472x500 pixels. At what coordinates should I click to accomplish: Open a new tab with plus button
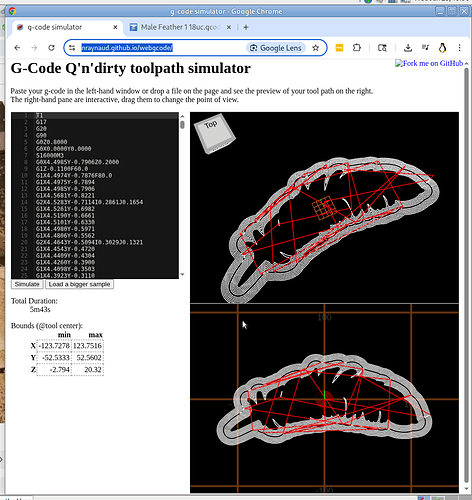[x=246, y=27]
